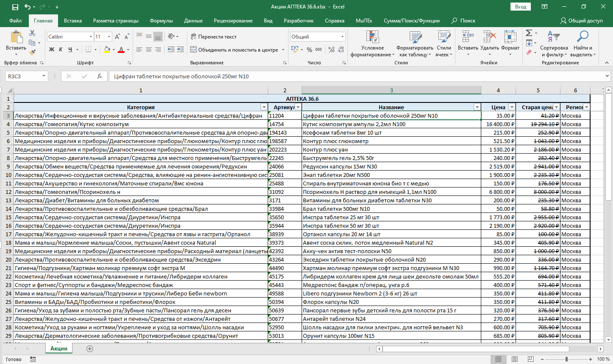The width and height of the screenshot is (613, 364).
Task: Click Общий доступ share button
Action: coord(581,21)
